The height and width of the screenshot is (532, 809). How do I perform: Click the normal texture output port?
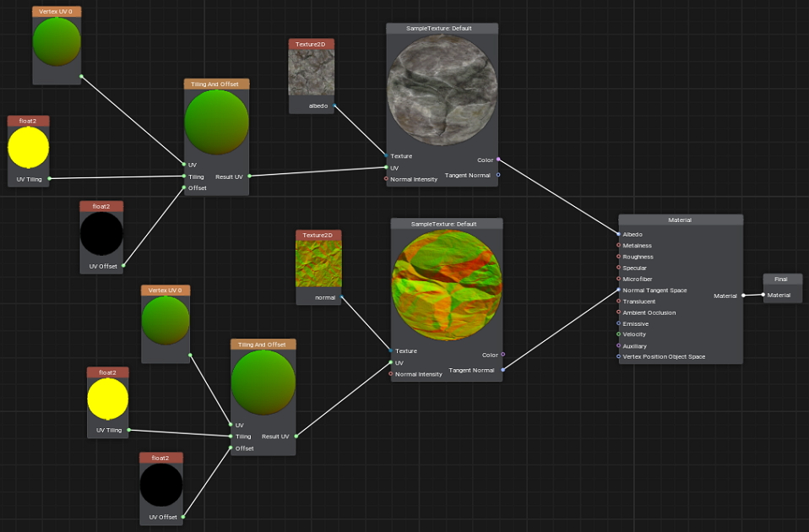click(341, 297)
